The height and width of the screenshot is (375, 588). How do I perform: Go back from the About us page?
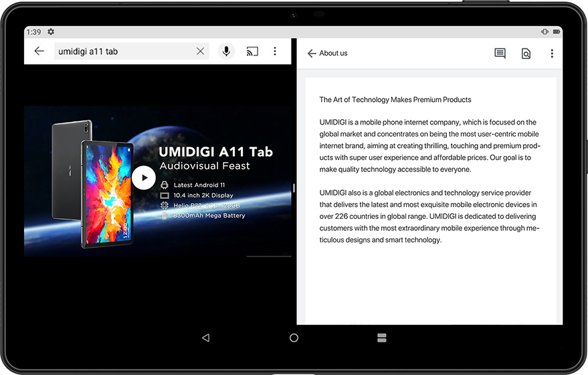(311, 54)
